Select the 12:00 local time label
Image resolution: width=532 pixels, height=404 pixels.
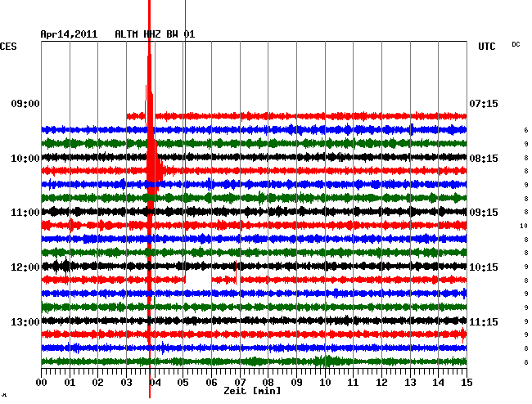pos(25,267)
